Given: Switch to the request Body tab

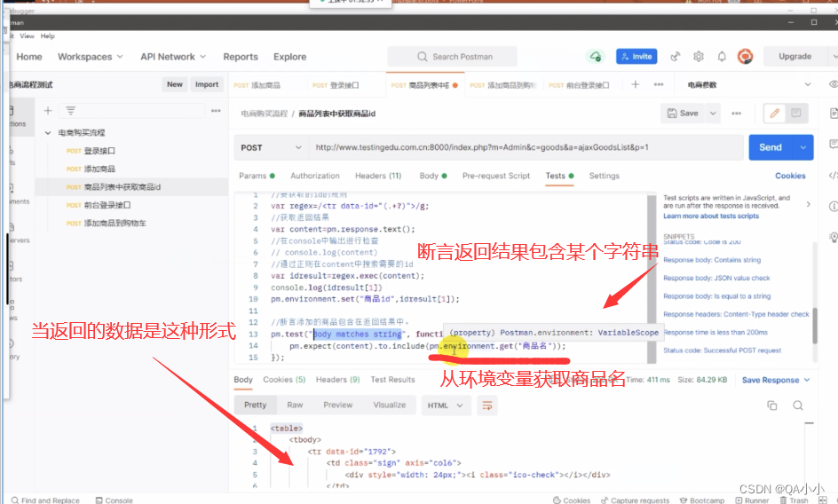Looking at the screenshot, I should click(433, 176).
